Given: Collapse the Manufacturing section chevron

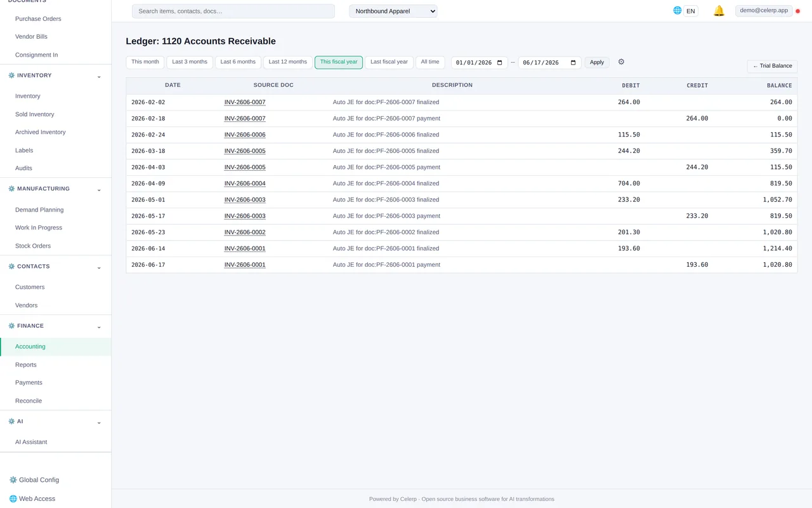Looking at the screenshot, I should tap(99, 190).
